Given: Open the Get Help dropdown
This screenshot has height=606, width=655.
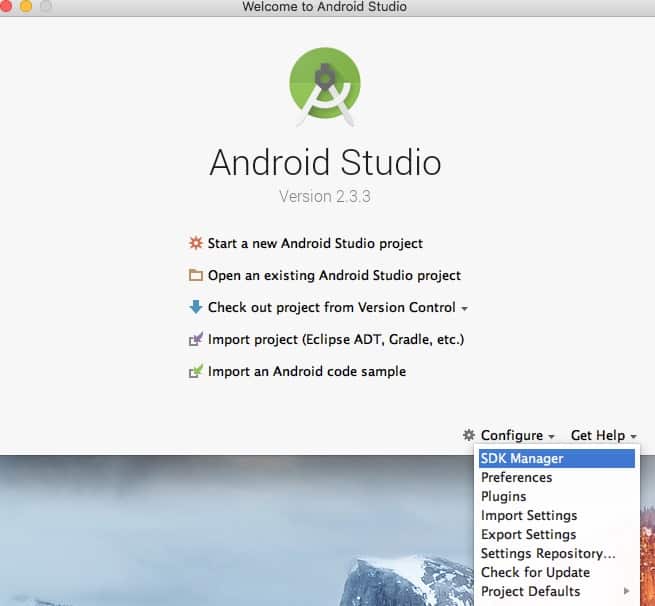Looking at the screenshot, I should pyautogui.click(x=603, y=435).
